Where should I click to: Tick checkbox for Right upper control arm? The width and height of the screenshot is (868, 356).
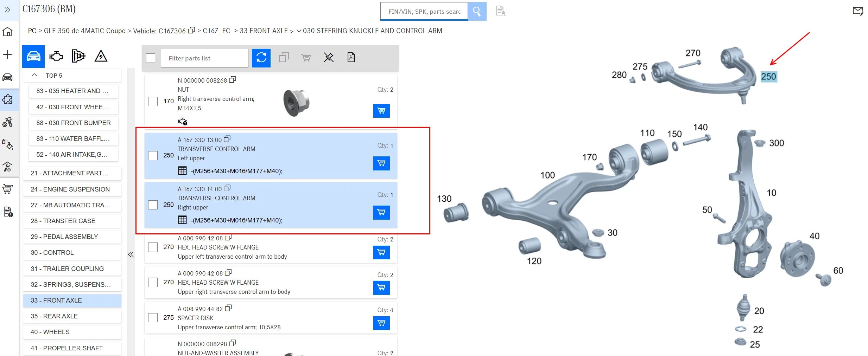[153, 205]
